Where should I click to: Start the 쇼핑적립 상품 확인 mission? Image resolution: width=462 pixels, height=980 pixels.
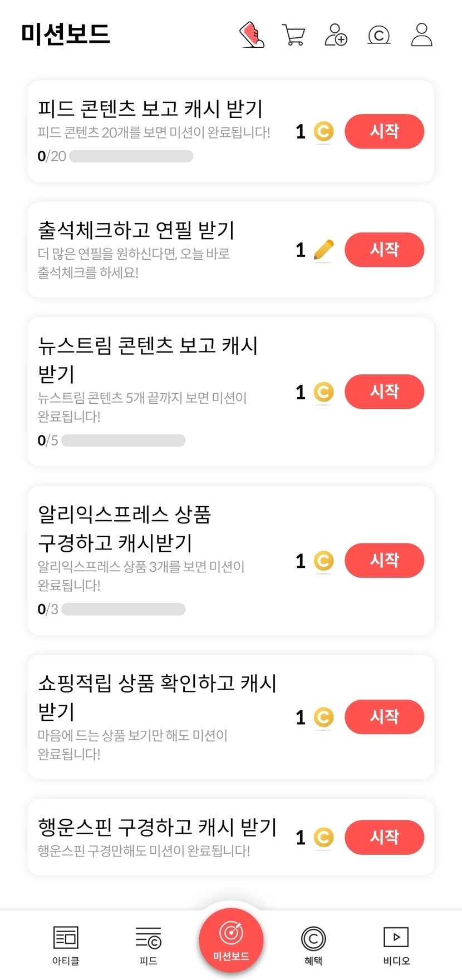tap(384, 716)
